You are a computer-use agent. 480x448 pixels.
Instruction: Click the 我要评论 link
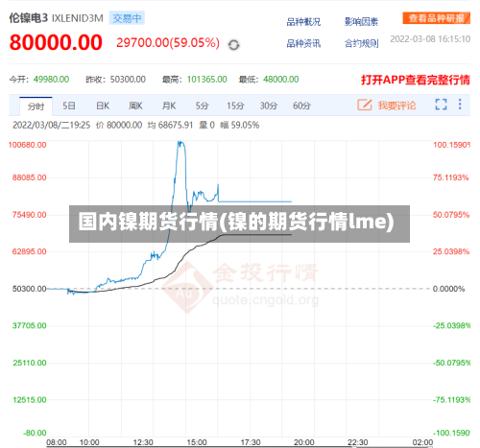[x=396, y=106]
